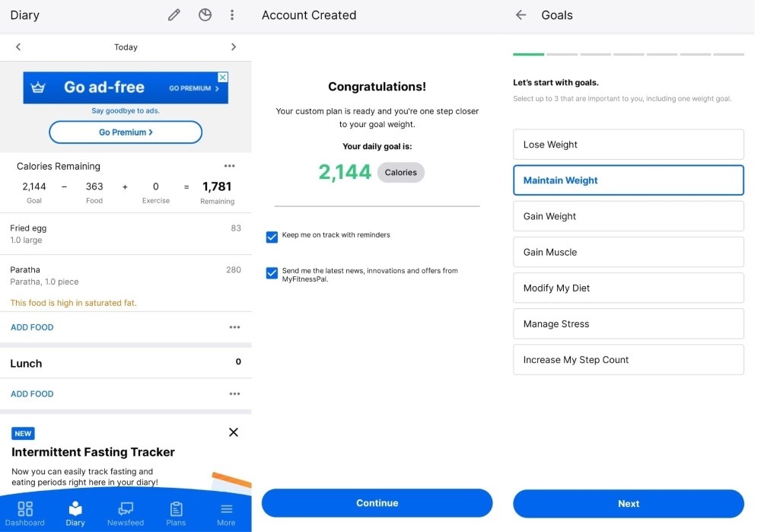Dismiss the Intermittent Fasting Tracker banner
The width and height of the screenshot is (761, 532).
click(x=234, y=432)
